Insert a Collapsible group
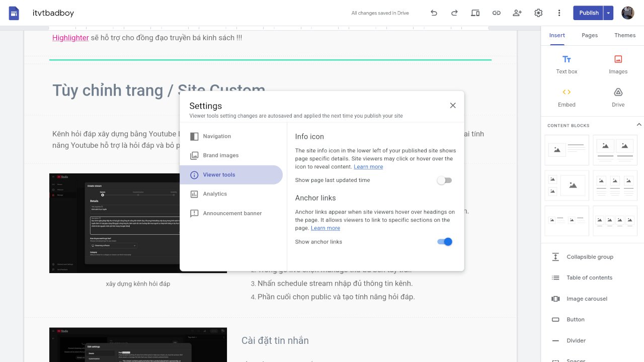 tap(589, 257)
